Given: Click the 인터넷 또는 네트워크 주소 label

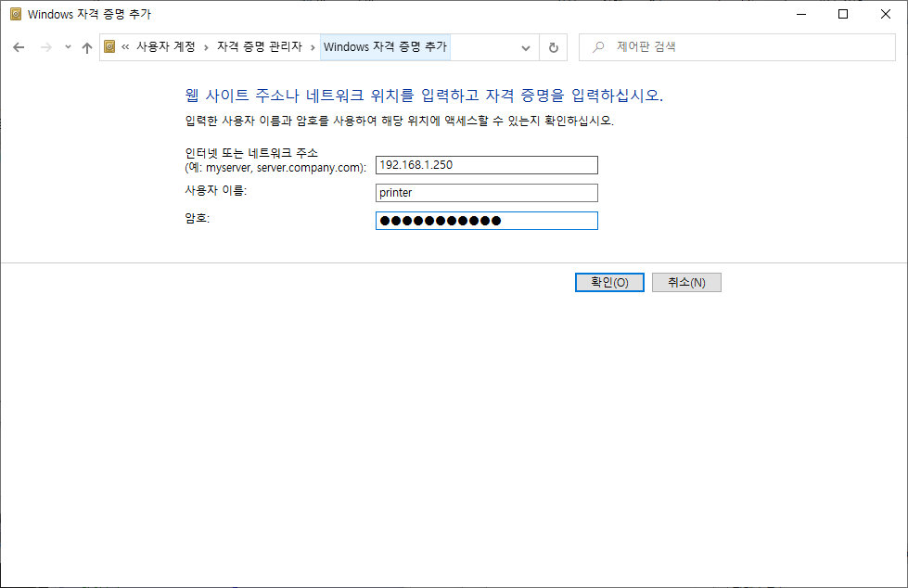Looking at the screenshot, I should pyautogui.click(x=251, y=153).
